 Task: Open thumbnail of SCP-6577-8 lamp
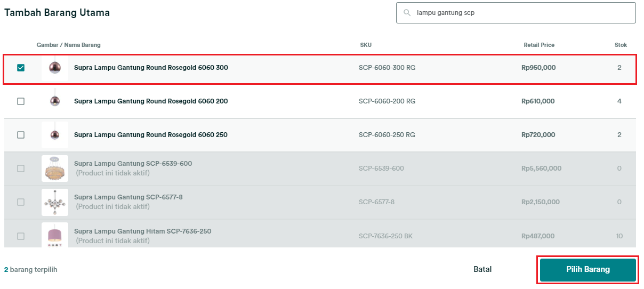pyautogui.click(x=55, y=202)
